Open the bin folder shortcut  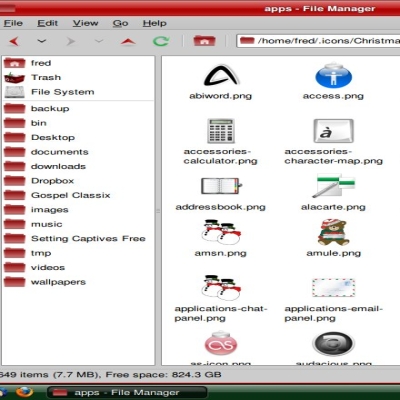pyautogui.click(x=78, y=123)
